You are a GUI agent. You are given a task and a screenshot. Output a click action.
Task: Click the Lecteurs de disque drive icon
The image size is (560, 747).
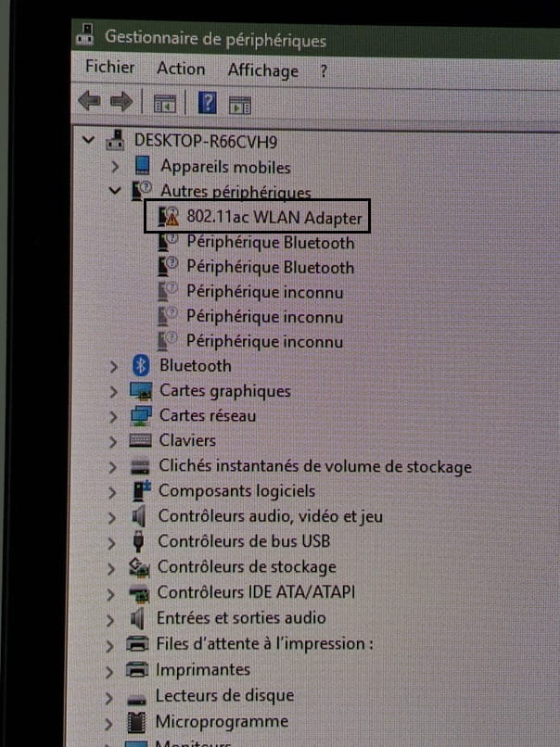tap(136, 700)
